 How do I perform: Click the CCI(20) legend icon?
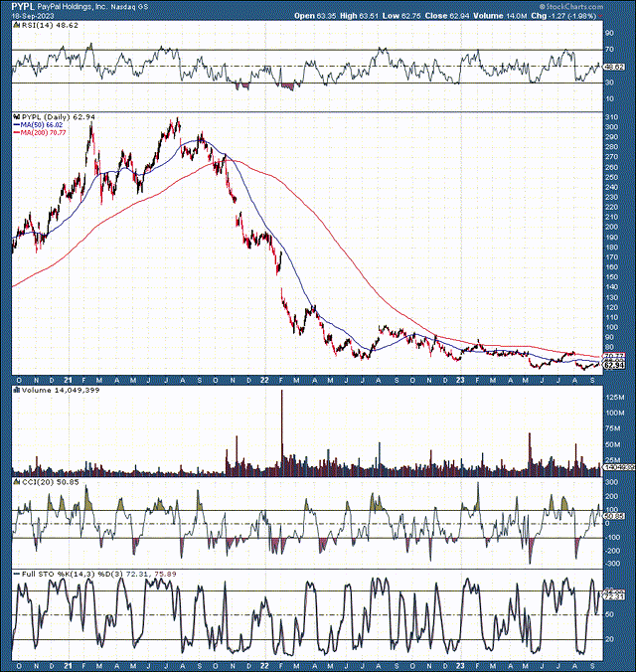click(x=17, y=482)
